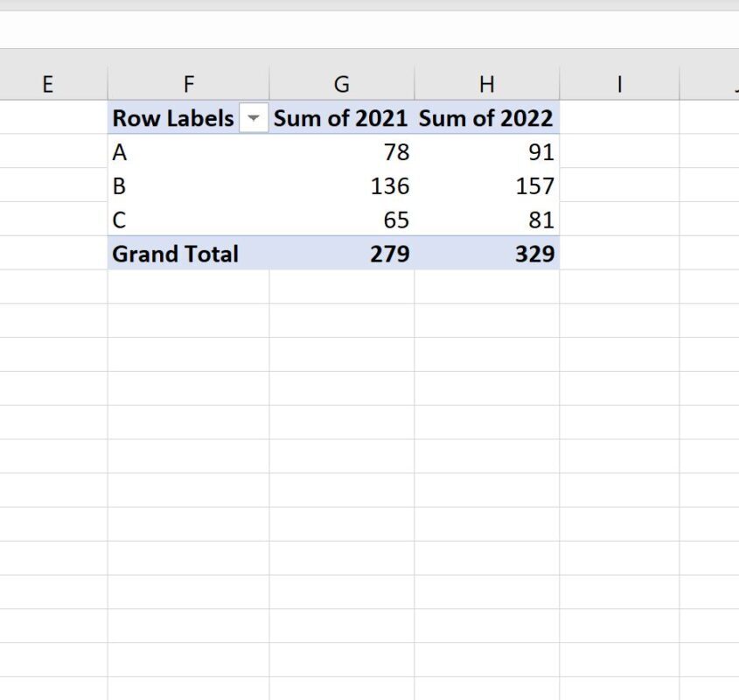Select the entire column G header
Screen dimensions: 739x700
click(x=341, y=84)
